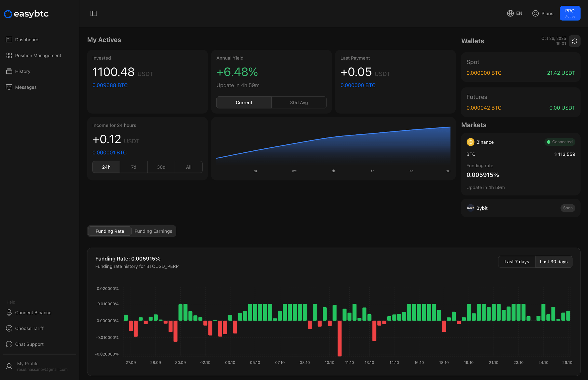
Task: Switch funding chart to Last 7 days
Action: 517,261
